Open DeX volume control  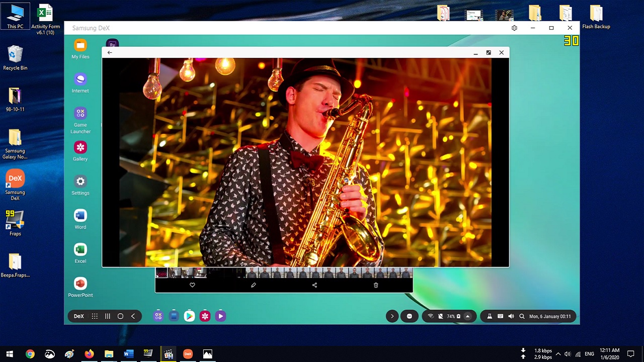coord(511,316)
